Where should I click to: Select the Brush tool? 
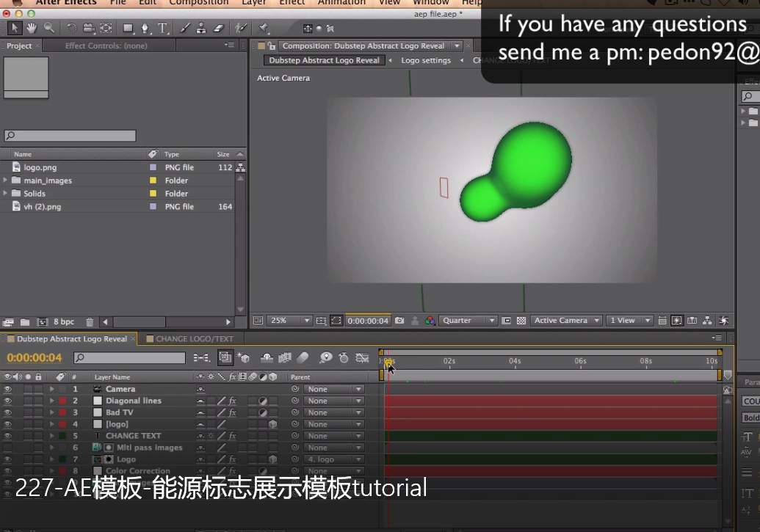point(184,28)
